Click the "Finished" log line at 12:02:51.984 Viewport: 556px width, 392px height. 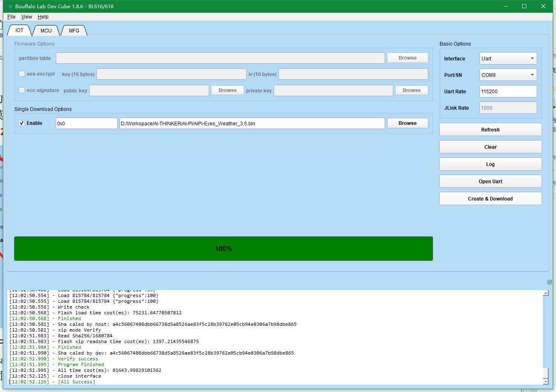coord(45,347)
